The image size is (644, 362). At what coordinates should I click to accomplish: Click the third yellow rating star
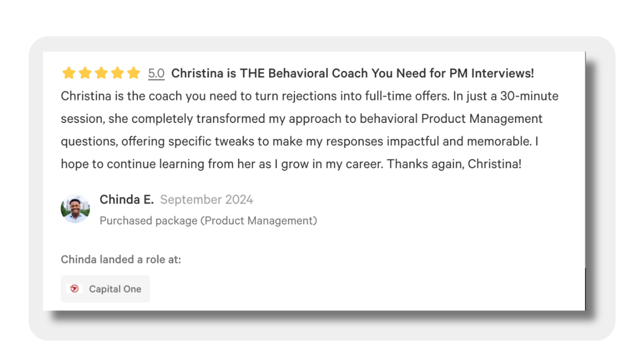[x=101, y=73]
